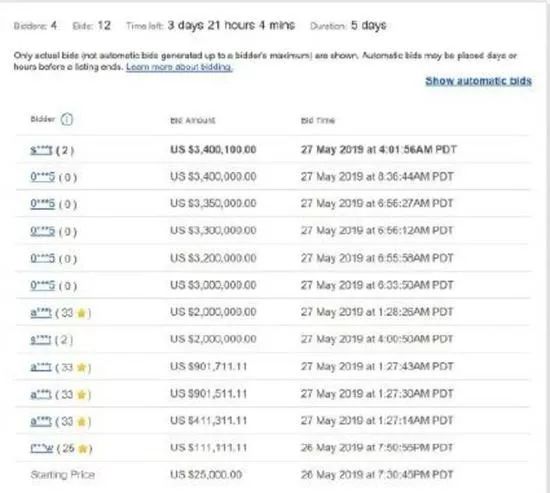Click the Bidder info icon
This screenshot has height=493, width=550.
(x=67, y=120)
